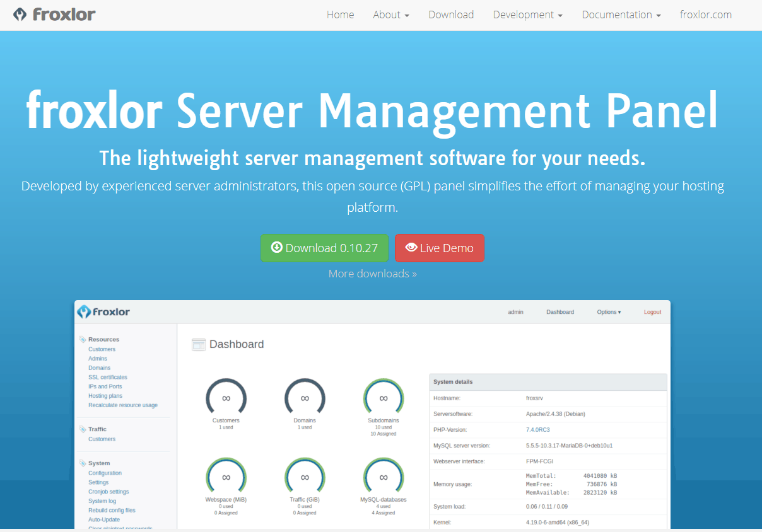Click the "Apache/2.4.38 (Debian)" value
The height and width of the screenshot is (532, 762).
(555, 414)
